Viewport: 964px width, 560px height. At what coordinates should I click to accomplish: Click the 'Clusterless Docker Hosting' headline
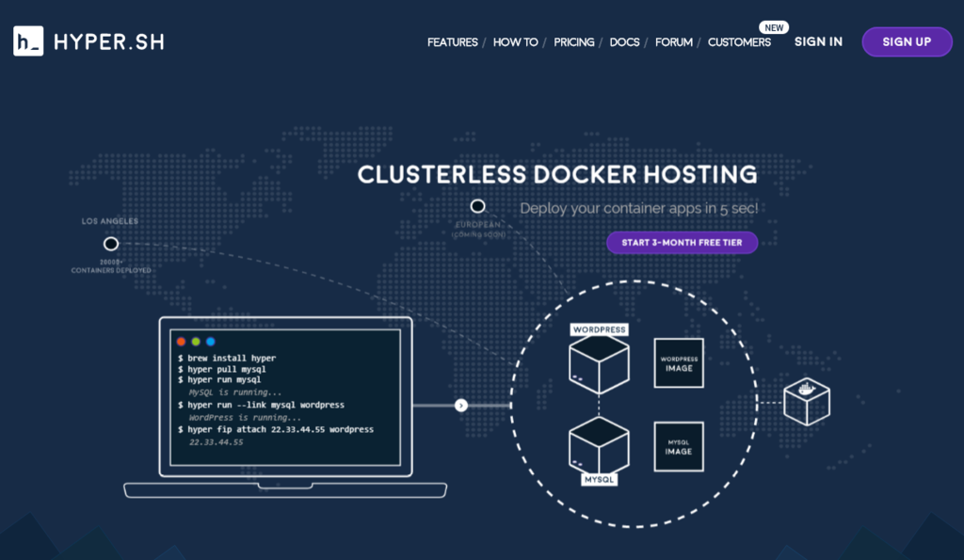point(557,174)
